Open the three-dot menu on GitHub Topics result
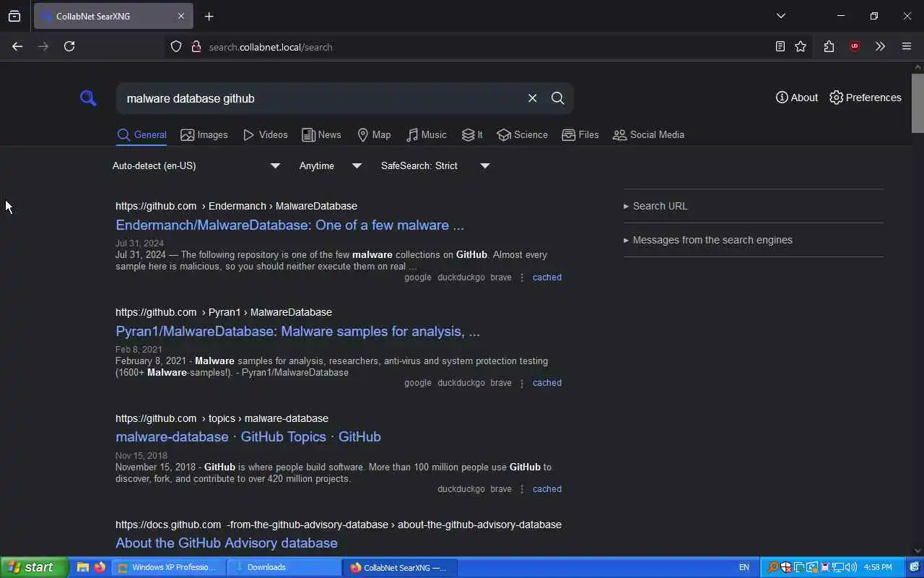 coord(522,489)
